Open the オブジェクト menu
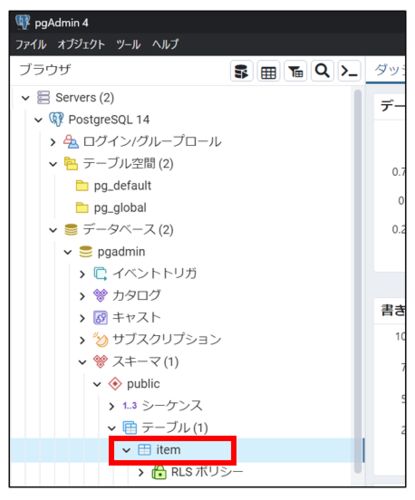This screenshot has width=415, height=500. [81, 44]
